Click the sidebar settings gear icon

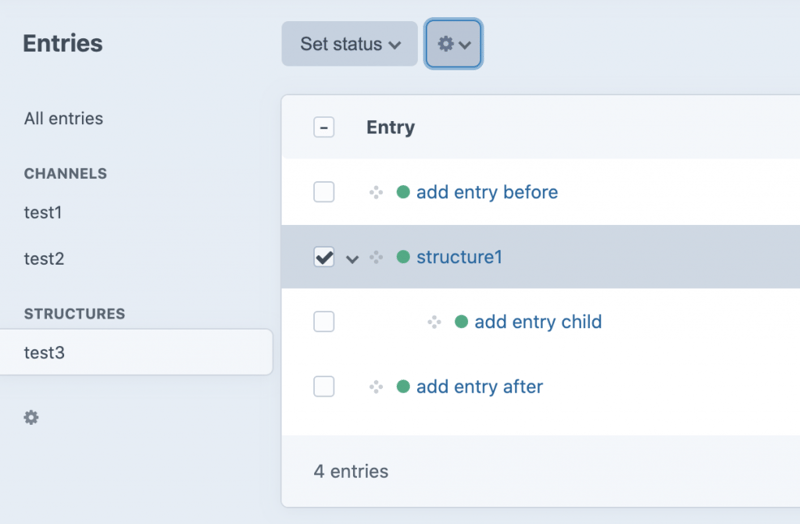(x=31, y=417)
